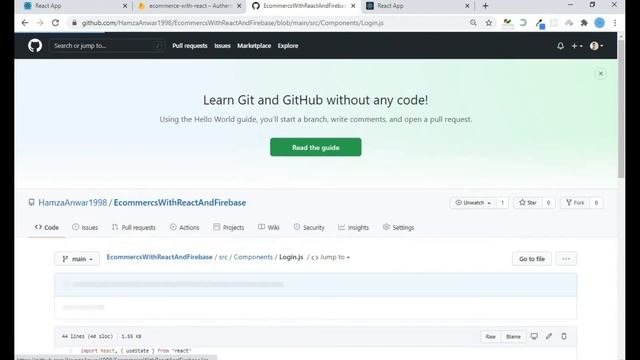Viewport: 640px width, 360px height.
Task: Open the Blame view
Action: 513,337
